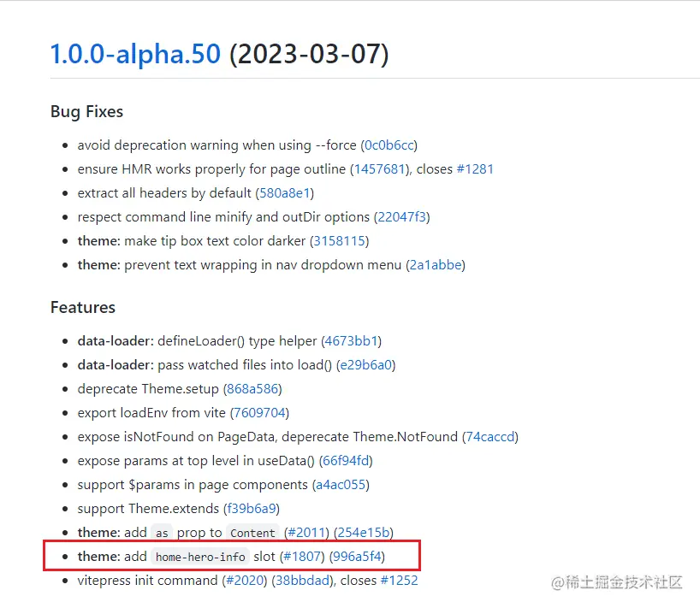Open commit e29b6a0 link

point(366,365)
